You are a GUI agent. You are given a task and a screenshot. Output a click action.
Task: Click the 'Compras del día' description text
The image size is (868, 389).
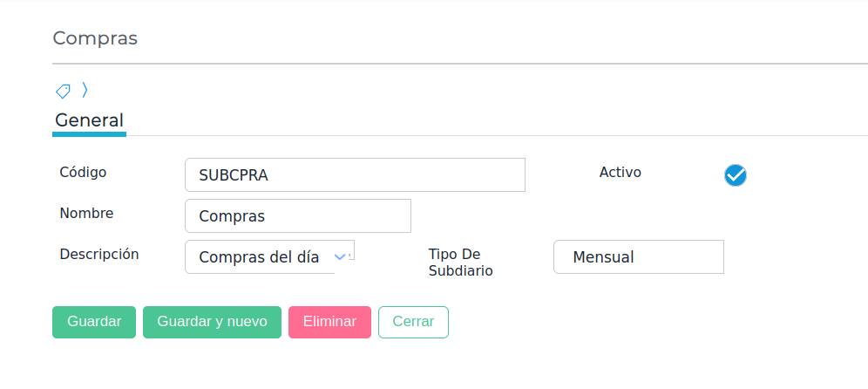pos(258,257)
